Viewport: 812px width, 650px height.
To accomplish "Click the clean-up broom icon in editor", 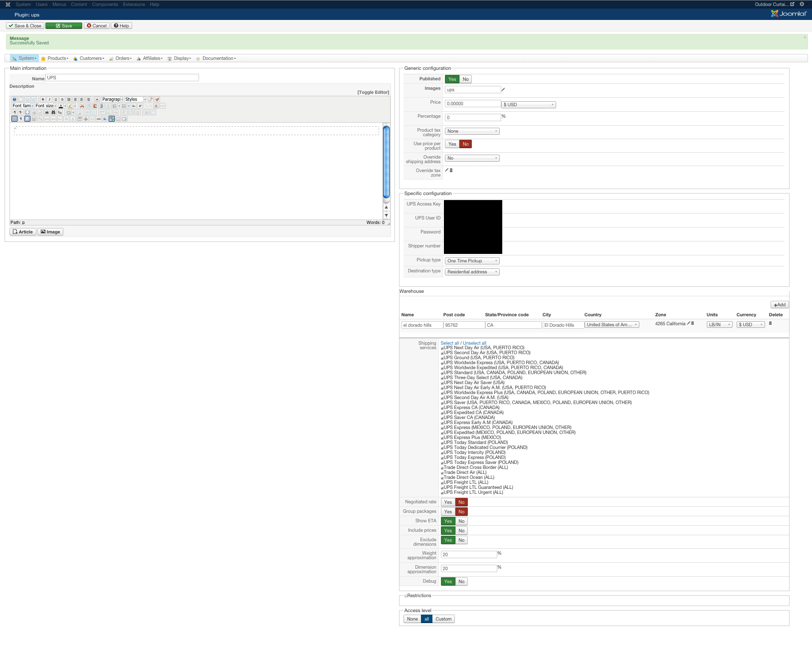I will tap(157, 99).
